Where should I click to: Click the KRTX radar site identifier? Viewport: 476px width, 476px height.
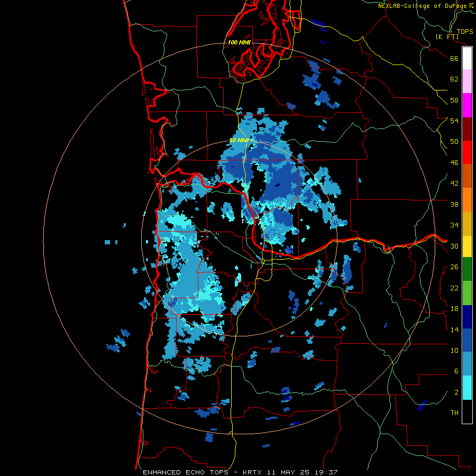pyautogui.click(x=253, y=472)
